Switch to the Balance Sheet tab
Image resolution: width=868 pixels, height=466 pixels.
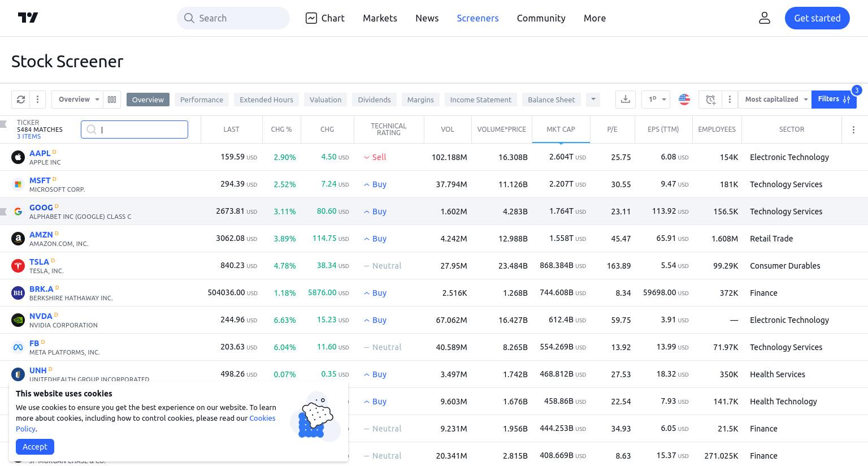(552, 100)
